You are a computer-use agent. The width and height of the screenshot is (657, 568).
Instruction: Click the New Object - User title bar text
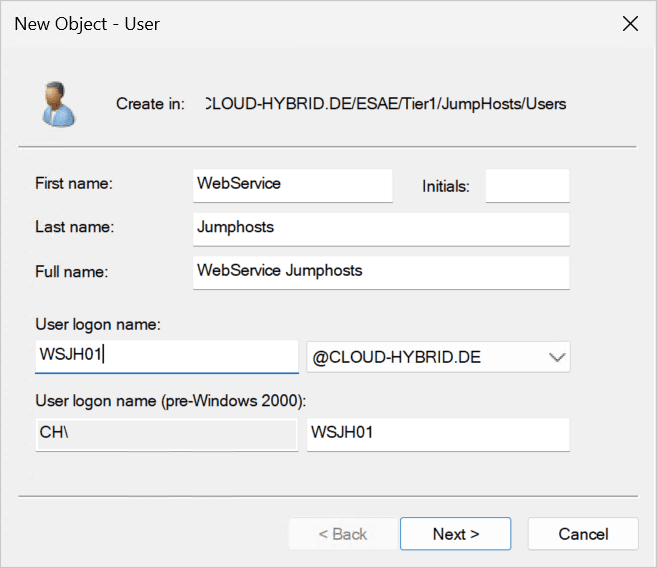click(87, 24)
